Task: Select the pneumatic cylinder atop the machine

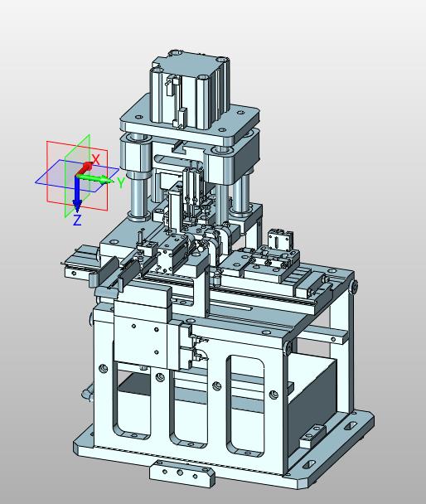Action: click(x=190, y=92)
